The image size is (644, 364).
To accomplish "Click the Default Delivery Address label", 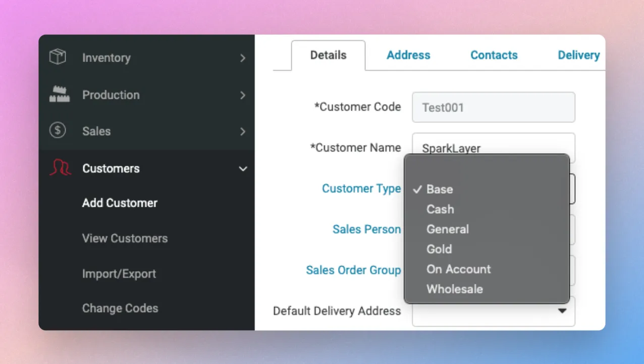I will tap(337, 311).
